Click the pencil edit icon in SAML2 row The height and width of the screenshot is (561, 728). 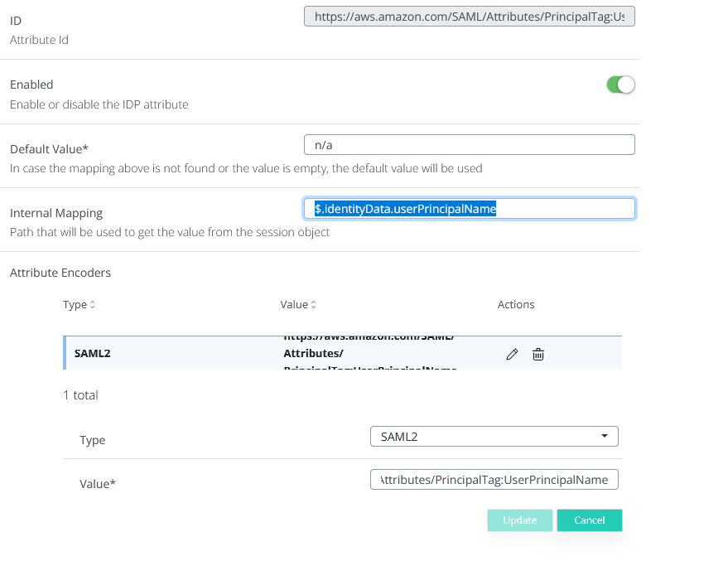pos(512,355)
